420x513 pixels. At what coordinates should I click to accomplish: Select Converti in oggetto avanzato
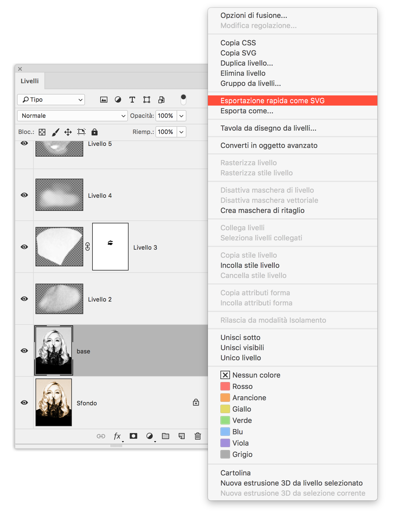click(x=269, y=146)
